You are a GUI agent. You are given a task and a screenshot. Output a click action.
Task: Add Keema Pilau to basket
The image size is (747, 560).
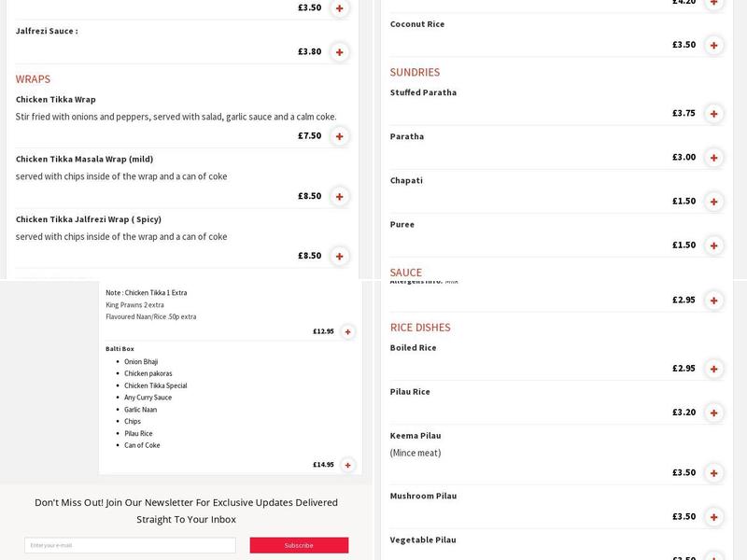[713, 473]
